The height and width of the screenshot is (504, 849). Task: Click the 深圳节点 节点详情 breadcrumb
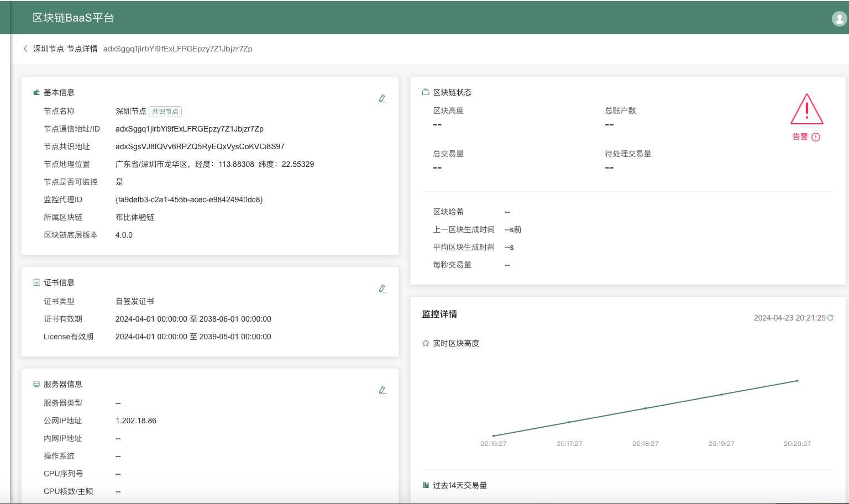tap(65, 49)
